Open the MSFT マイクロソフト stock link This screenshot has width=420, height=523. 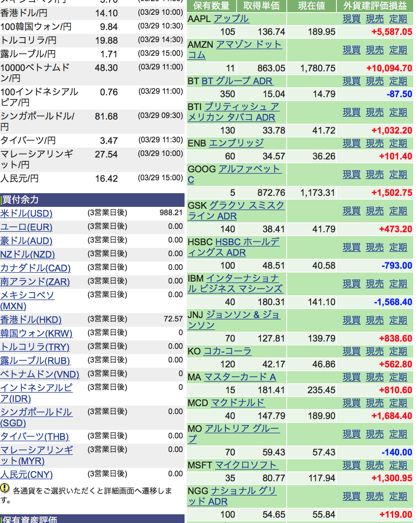(247, 465)
